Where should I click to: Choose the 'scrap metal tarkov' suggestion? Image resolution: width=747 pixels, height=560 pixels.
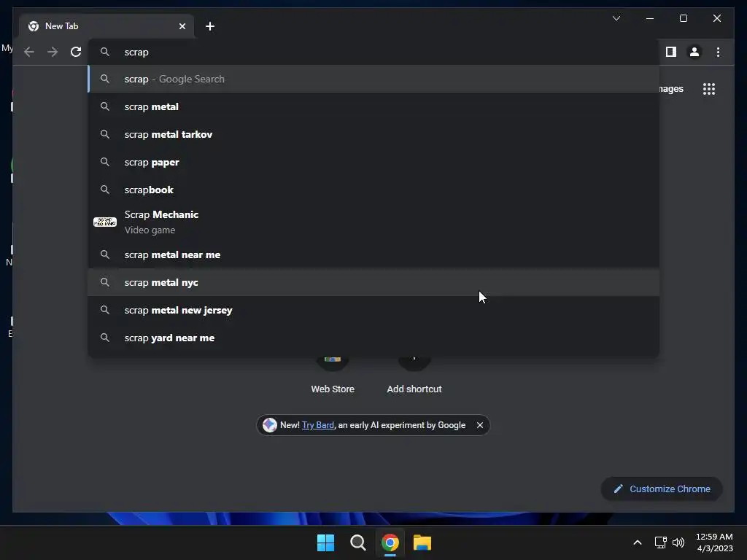(374, 134)
